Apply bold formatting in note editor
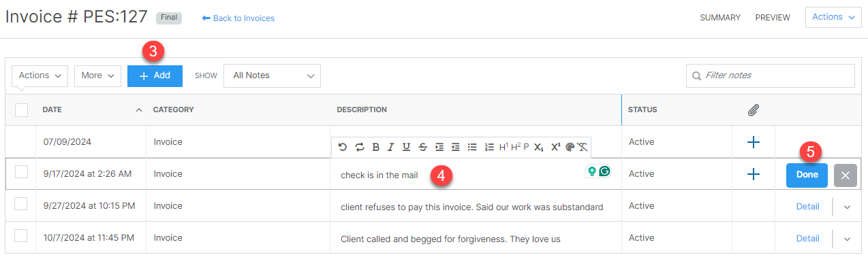Viewport: 868px width, 270px height. click(x=376, y=147)
